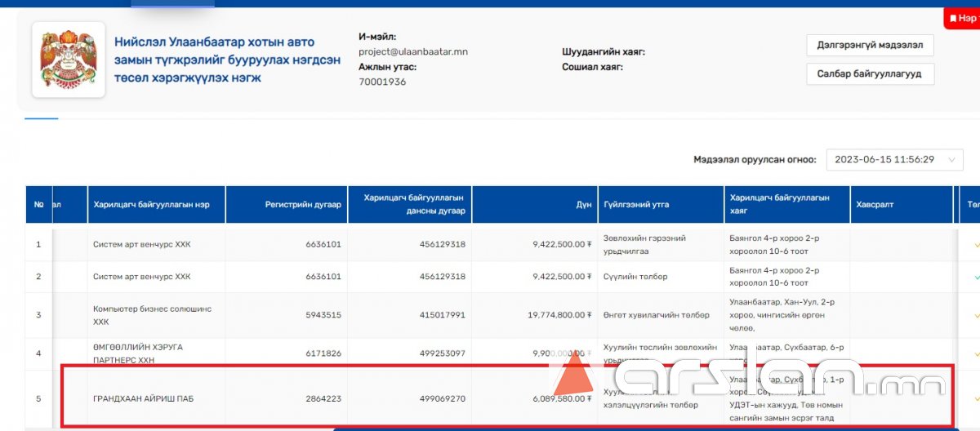Click the Салбар байгууллагууд button
Image resolution: width=980 pixels, height=431 pixels.
869,73
